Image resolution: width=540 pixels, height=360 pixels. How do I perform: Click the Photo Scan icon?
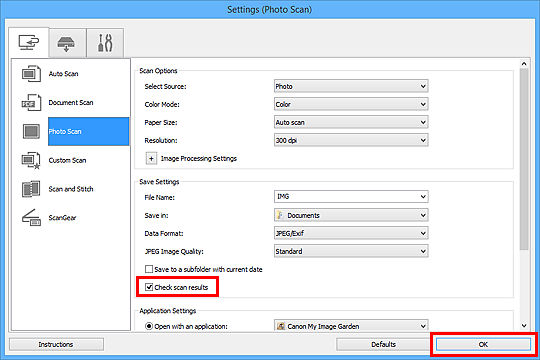point(31,132)
